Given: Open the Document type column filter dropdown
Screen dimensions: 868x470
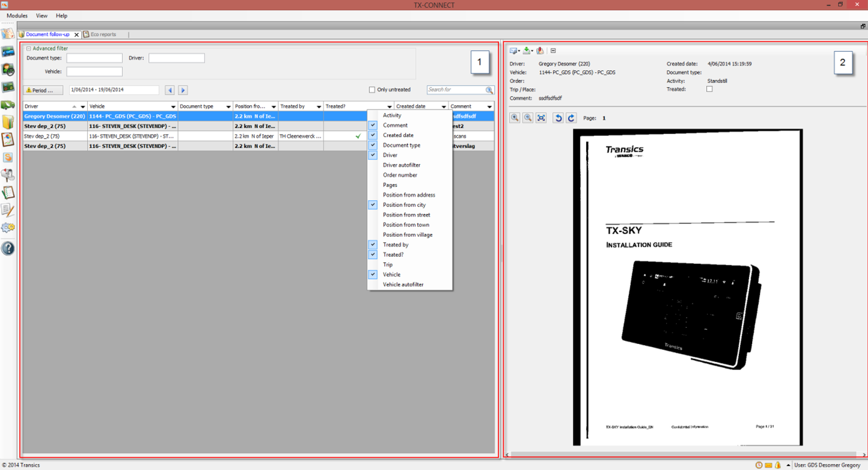Looking at the screenshot, I should [x=228, y=107].
